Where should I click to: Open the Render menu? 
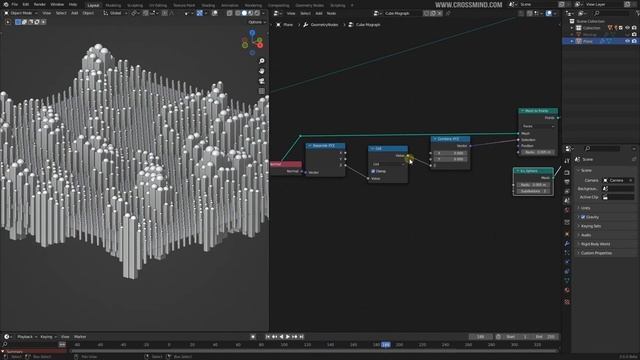40,4
